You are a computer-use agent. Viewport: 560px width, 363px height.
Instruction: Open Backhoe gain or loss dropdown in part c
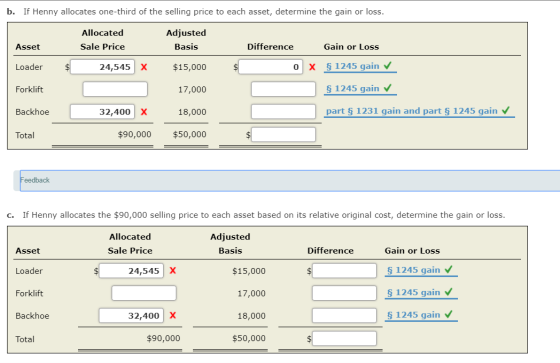click(421, 315)
